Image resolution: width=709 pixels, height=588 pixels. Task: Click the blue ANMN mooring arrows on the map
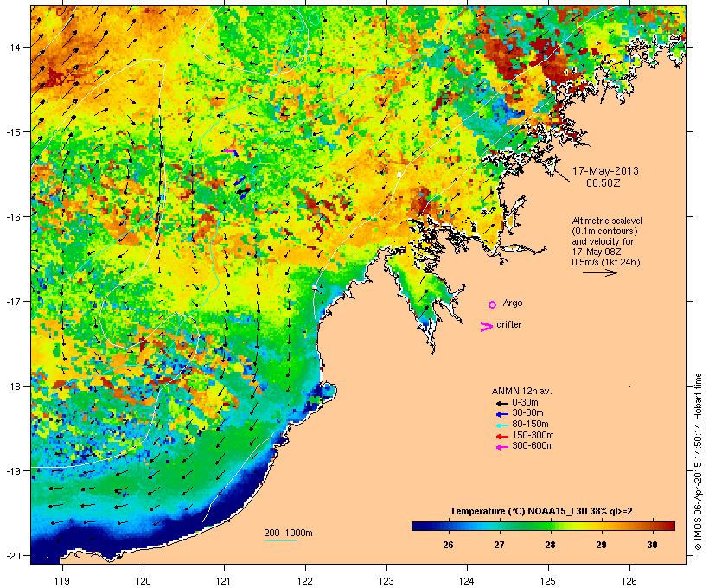(x=241, y=187)
